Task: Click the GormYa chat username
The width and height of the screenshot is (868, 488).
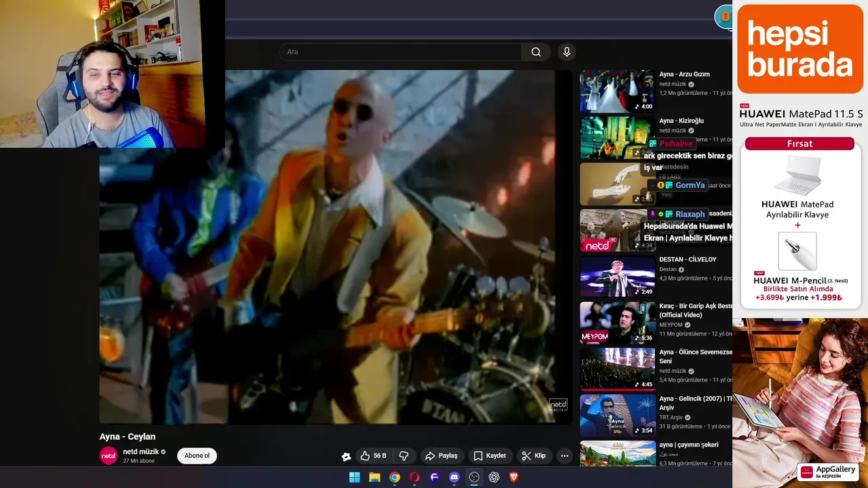Action: [690, 185]
